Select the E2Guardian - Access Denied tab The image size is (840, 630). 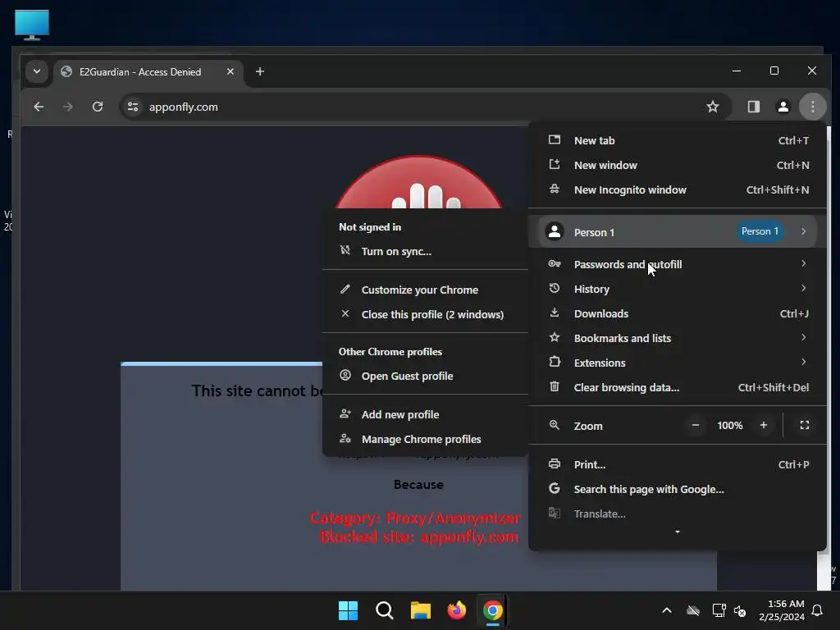(148, 72)
